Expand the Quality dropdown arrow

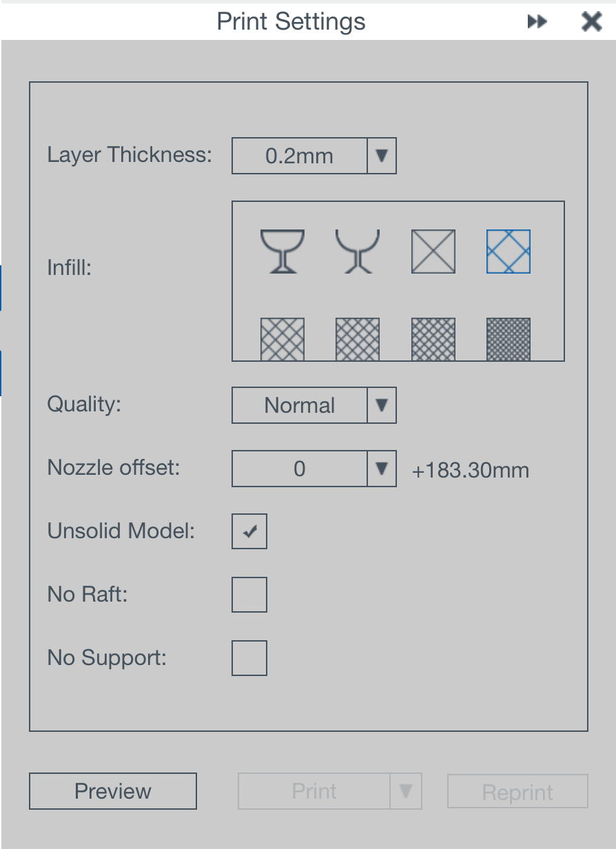[x=382, y=405]
